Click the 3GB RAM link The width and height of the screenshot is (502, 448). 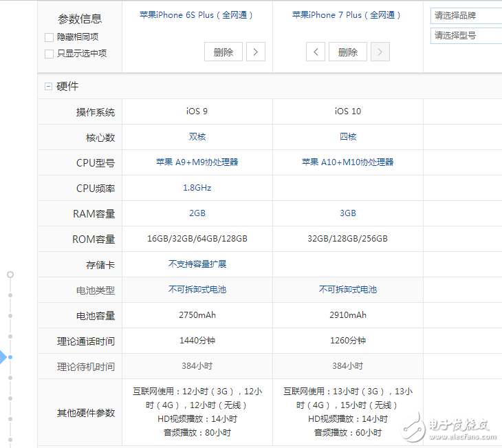pos(348,213)
